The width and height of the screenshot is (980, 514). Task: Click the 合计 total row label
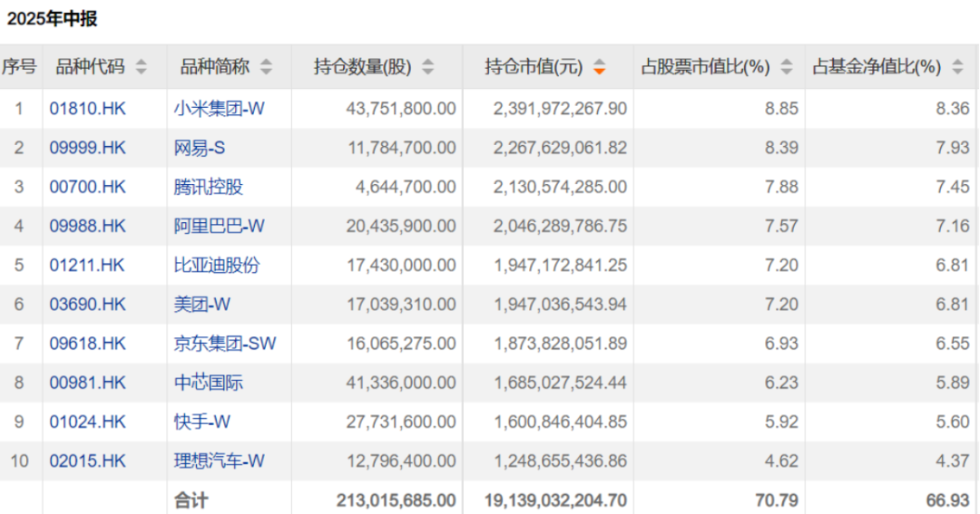click(191, 500)
